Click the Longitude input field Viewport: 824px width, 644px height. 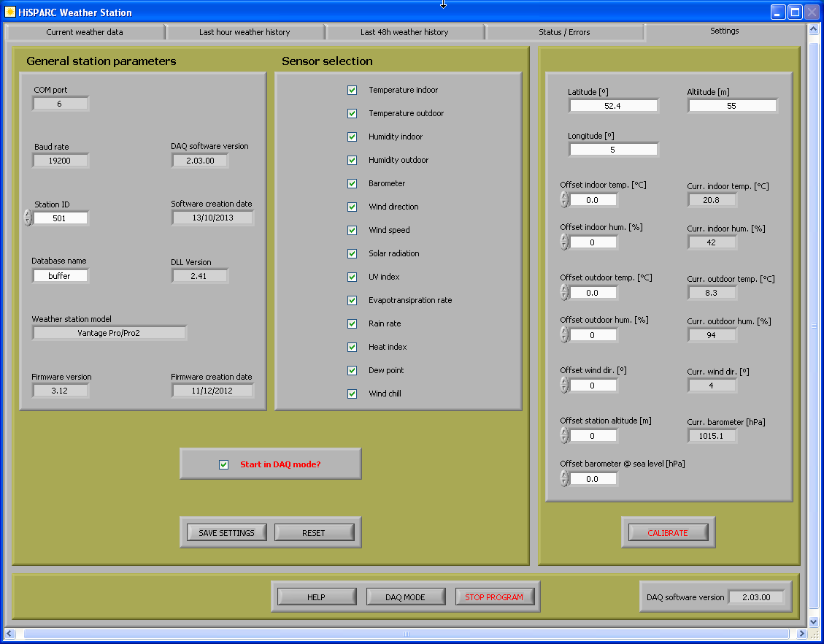(613, 150)
